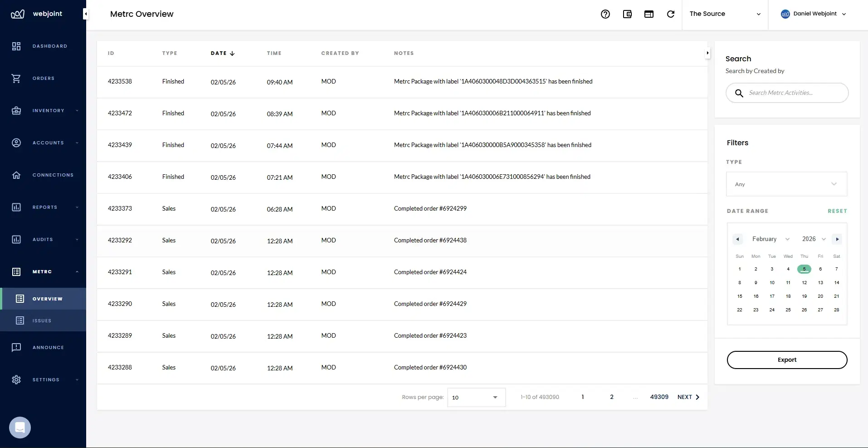Select February 12 in the calendar
This screenshot has height=448, width=868.
pyautogui.click(x=804, y=282)
